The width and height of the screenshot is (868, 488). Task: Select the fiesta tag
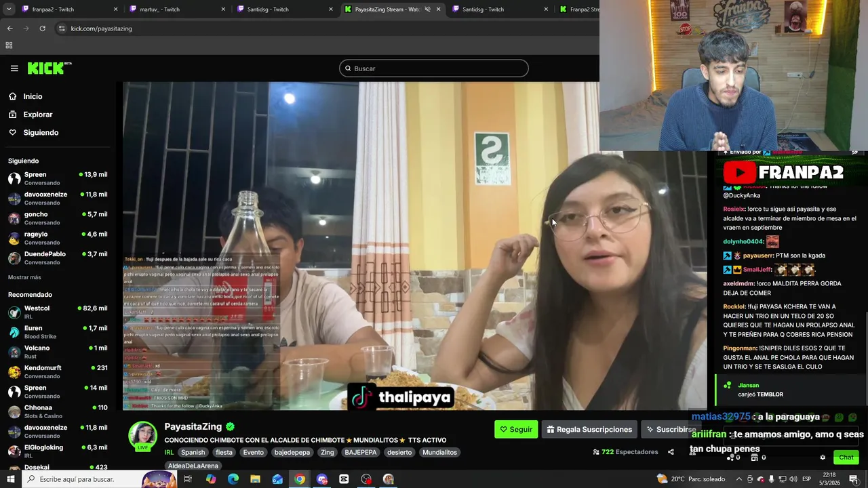[x=224, y=452]
